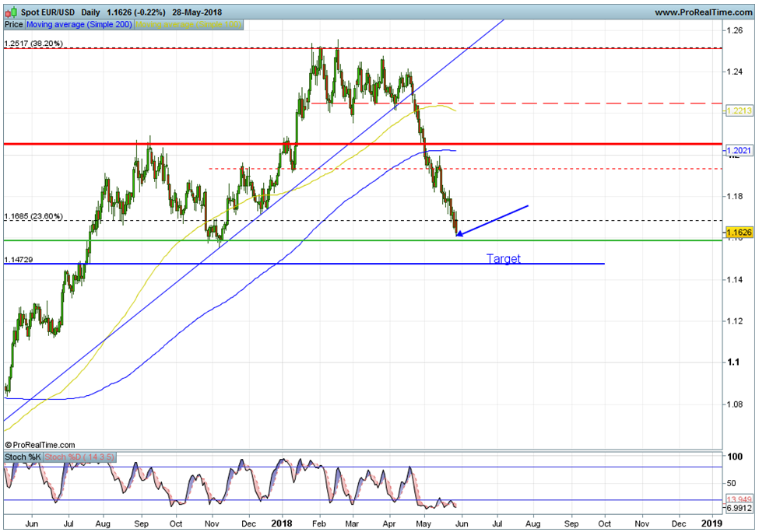Viewport: 759px width, 532px height.
Task: Select Moving average (Simple 200) legend label
Action: click(x=79, y=24)
